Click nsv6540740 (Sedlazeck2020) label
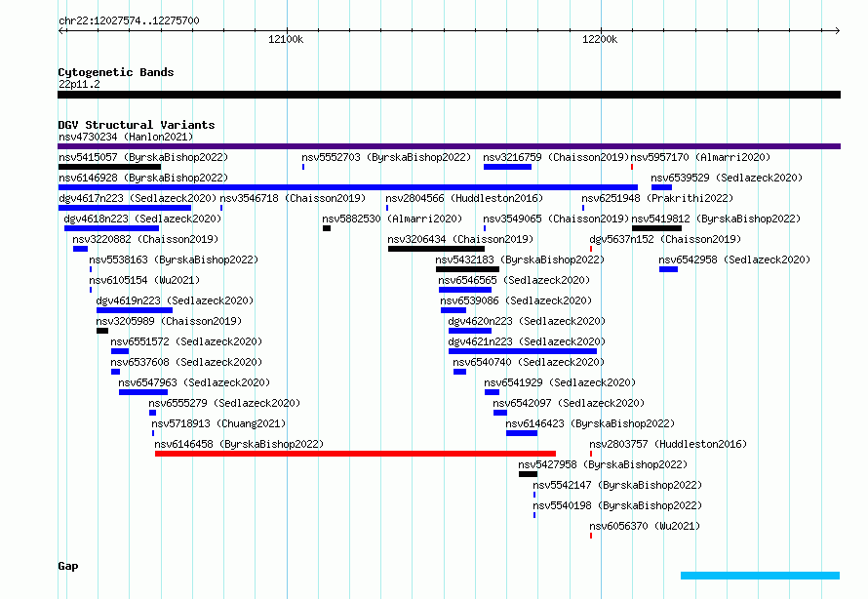Image resolution: width=868 pixels, height=599 pixels. point(529,362)
